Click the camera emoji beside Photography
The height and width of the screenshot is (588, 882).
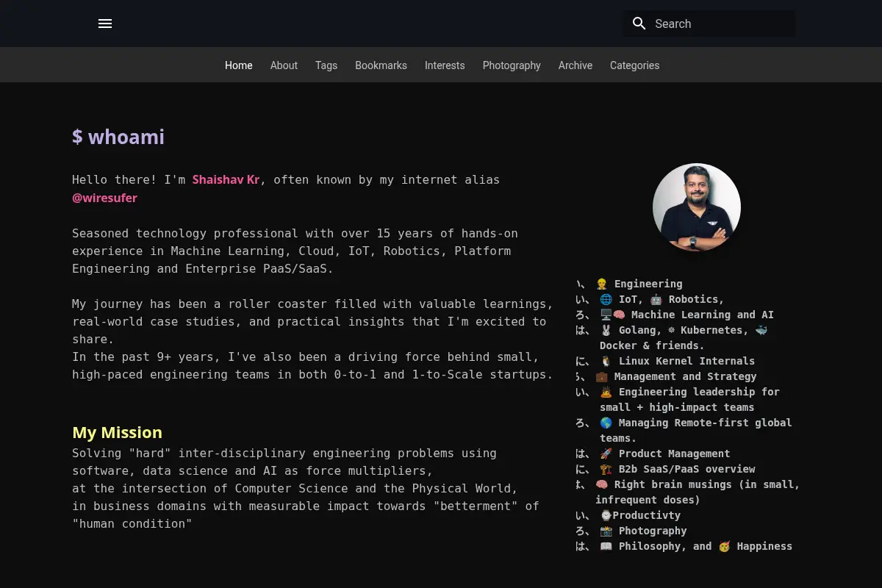tap(606, 531)
